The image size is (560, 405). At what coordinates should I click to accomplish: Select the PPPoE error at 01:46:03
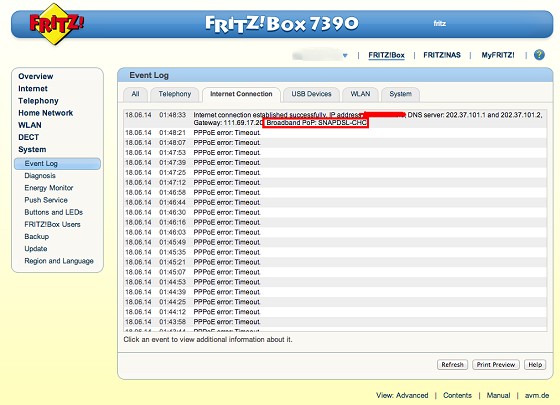point(335,232)
